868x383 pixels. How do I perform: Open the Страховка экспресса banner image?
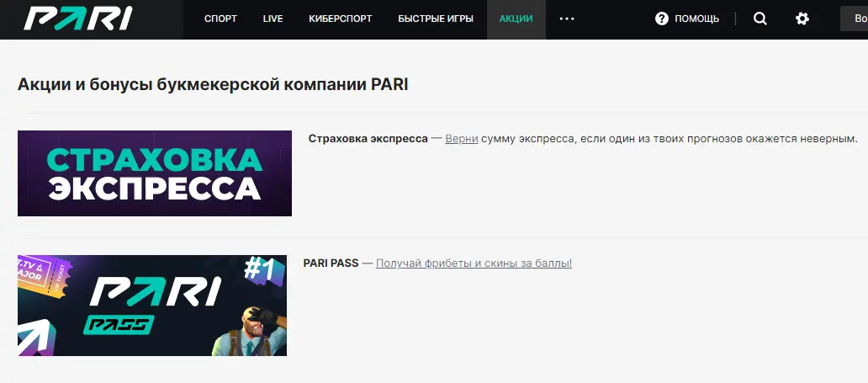pyautogui.click(x=155, y=173)
